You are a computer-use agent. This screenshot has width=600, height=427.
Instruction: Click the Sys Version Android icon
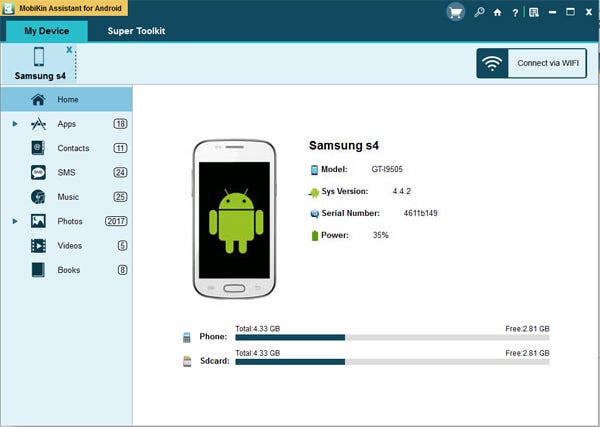[x=314, y=192]
